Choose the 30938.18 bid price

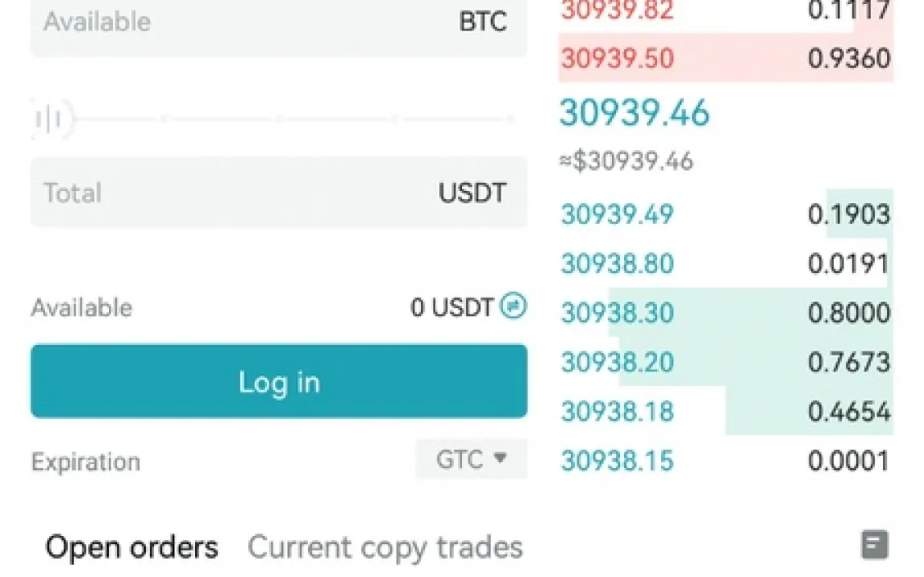[x=617, y=411]
